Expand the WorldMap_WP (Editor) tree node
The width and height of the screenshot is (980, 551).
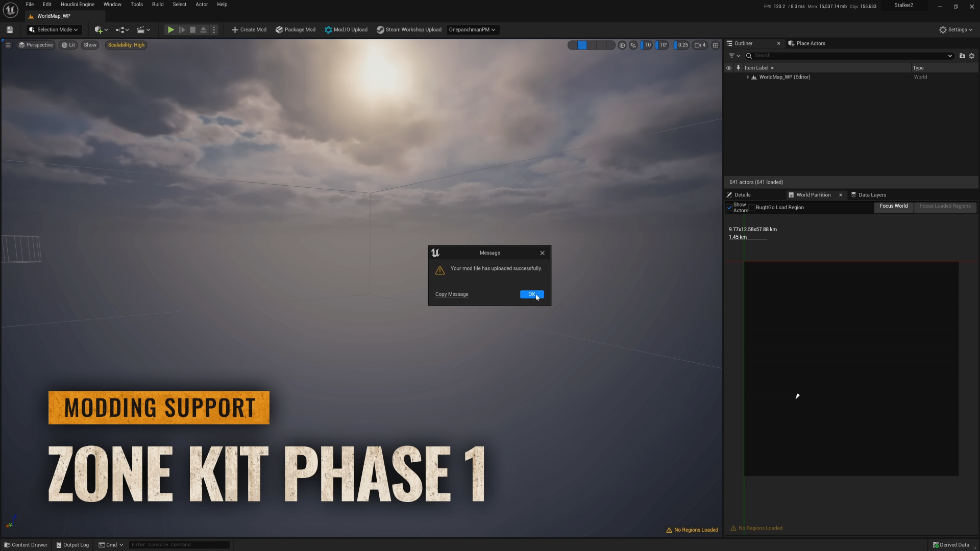(x=748, y=77)
